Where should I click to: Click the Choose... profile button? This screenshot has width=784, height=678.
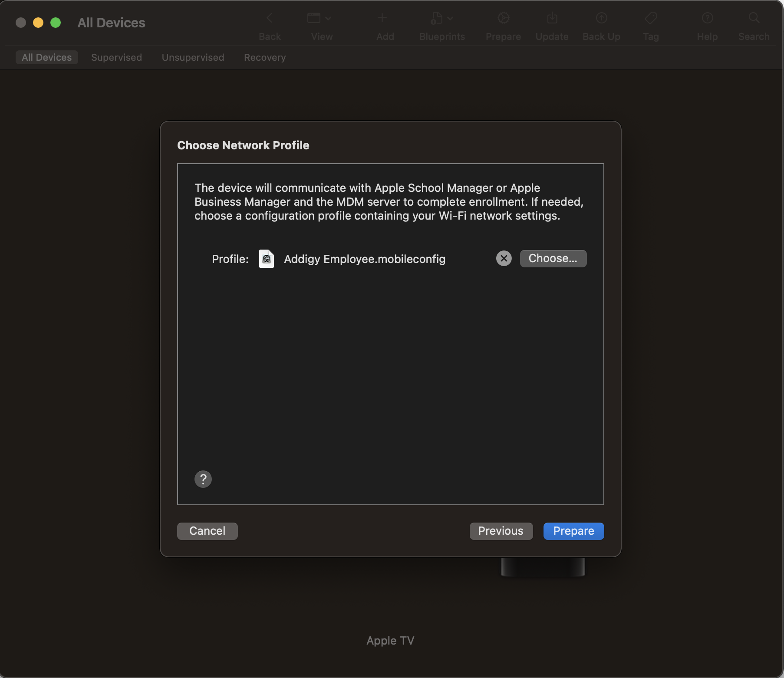pyautogui.click(x=553, y=259)
